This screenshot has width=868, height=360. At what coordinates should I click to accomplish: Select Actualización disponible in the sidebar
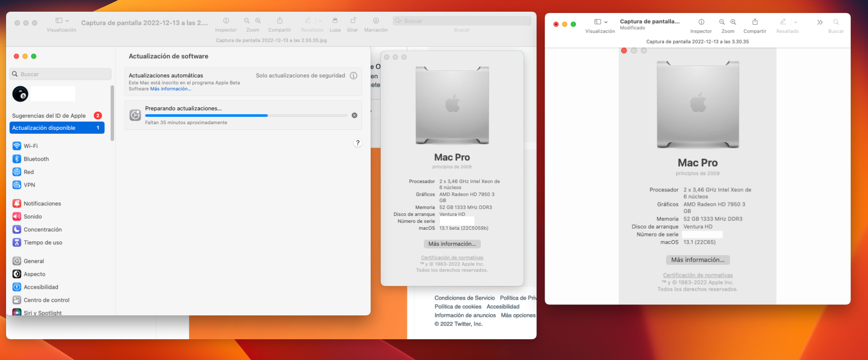pyautogui.click(x=57, y=128)
